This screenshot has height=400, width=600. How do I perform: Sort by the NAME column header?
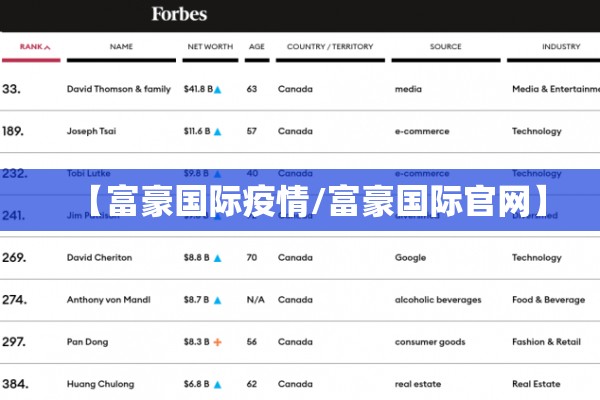point(121,47)
